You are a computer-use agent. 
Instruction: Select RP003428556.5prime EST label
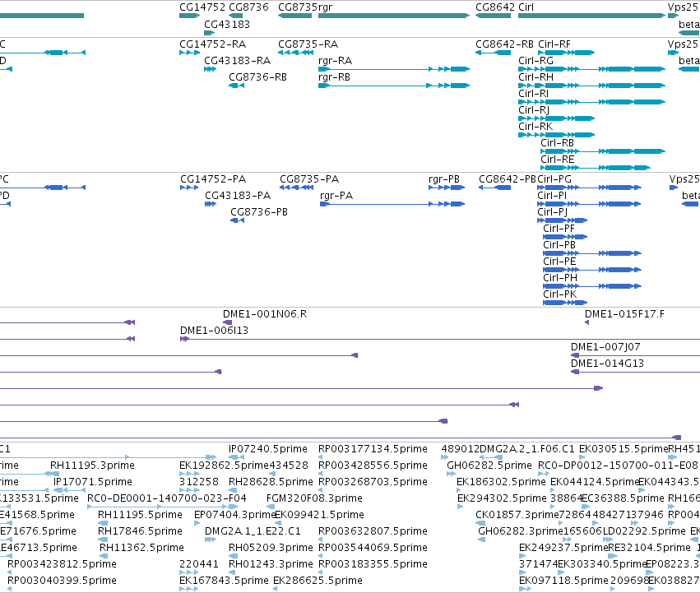click(373, 466)
